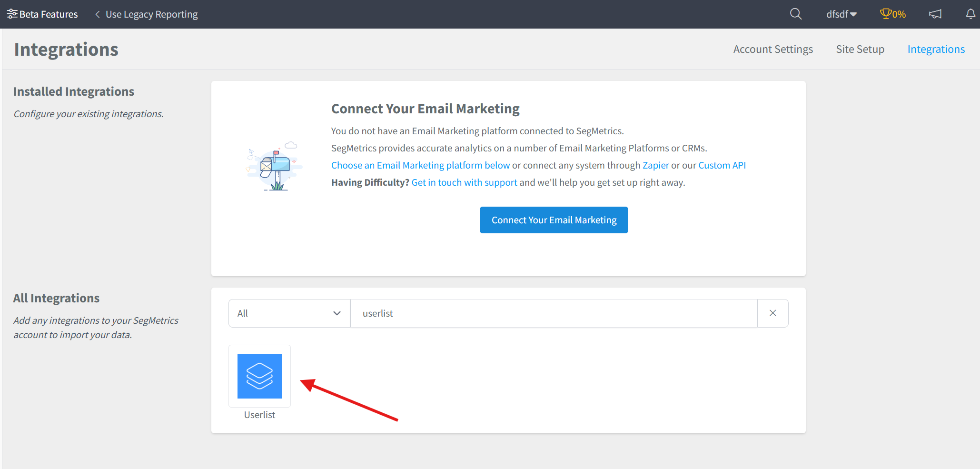This screenshot has width=980, height=469.
Task: Click the Installed Integrations heading
Action: click(x=74, y=91)
